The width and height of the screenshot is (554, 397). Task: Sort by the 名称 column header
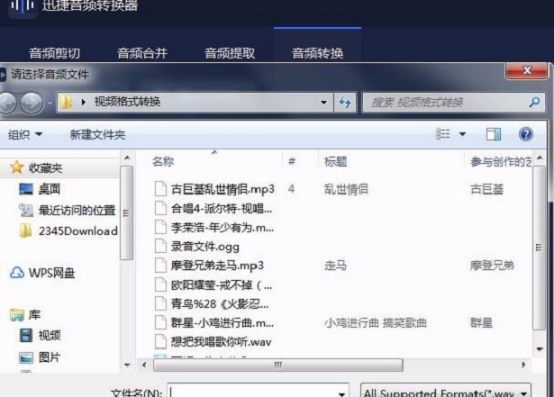click(x=163, y=161)
